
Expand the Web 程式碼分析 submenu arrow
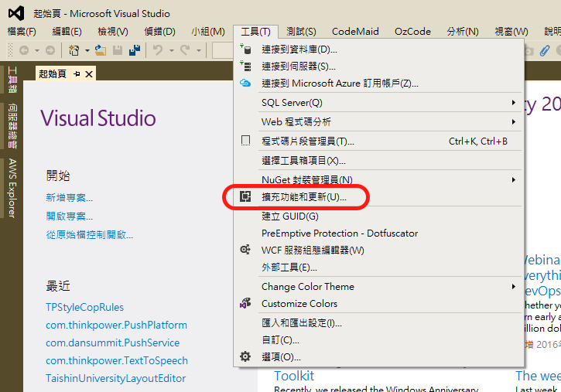(514, 122)
